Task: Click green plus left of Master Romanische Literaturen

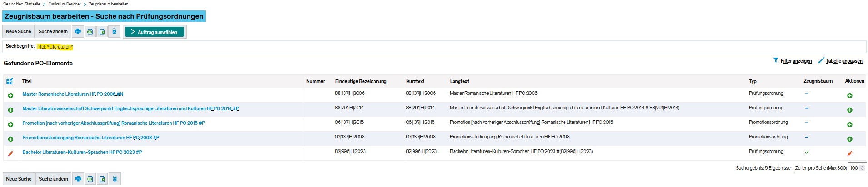Action: point(10,95)
